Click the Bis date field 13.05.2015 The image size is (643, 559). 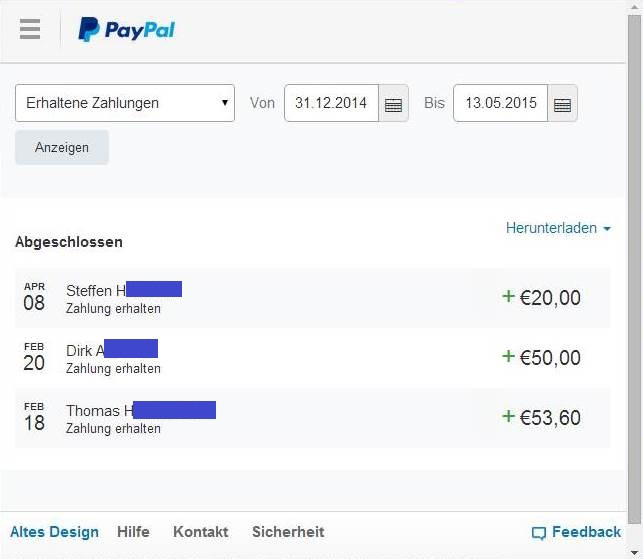(x=500, y=103)
